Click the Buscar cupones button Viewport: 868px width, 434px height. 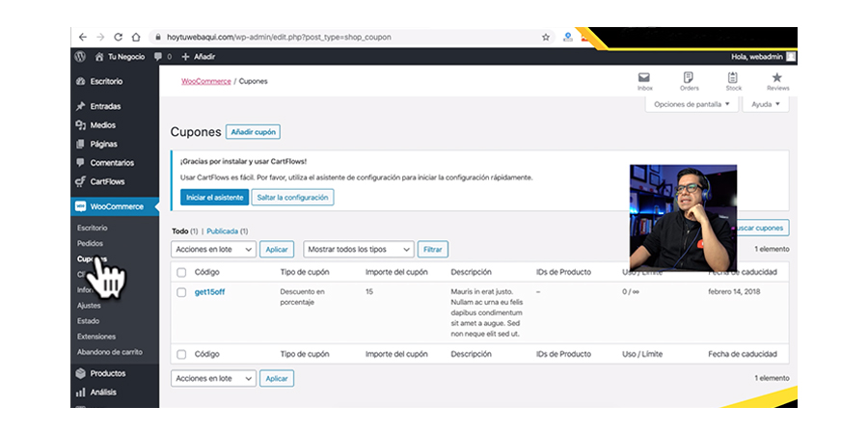[762, 228]
